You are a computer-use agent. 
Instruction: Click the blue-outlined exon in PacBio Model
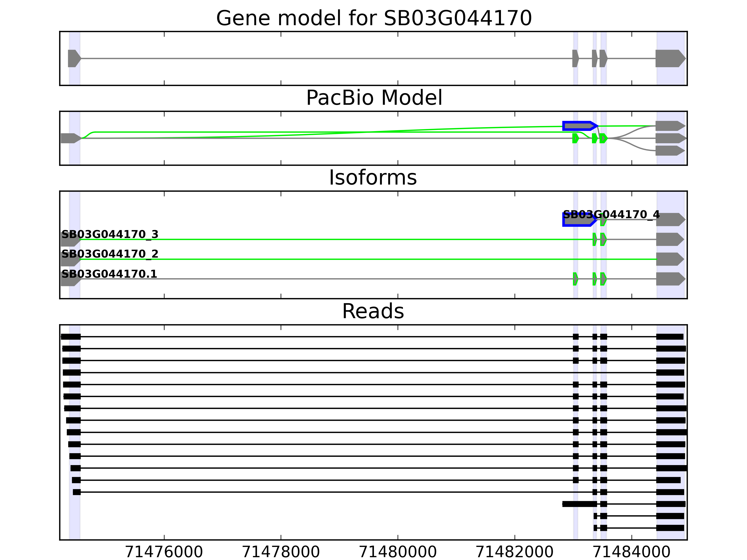pos(578,126)
